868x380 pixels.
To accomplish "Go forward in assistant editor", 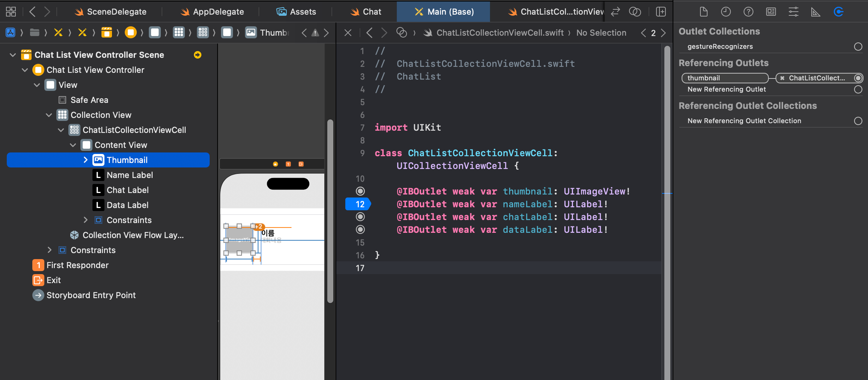I will point(384,33).
